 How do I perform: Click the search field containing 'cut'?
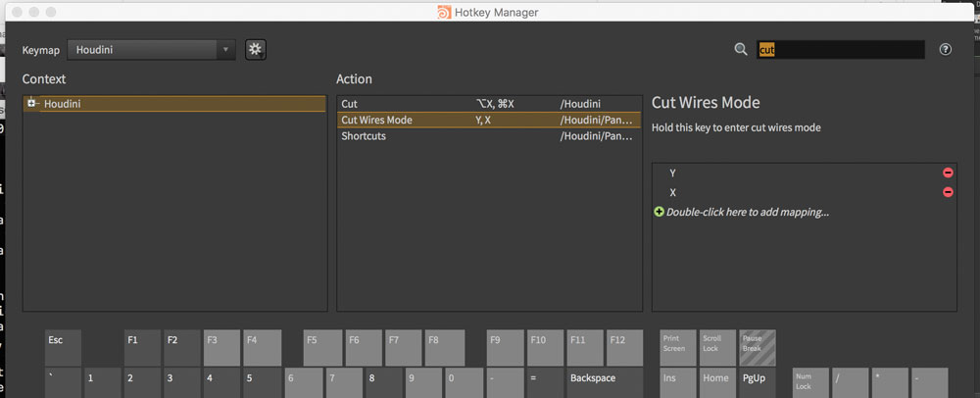[x=841, y=50]
